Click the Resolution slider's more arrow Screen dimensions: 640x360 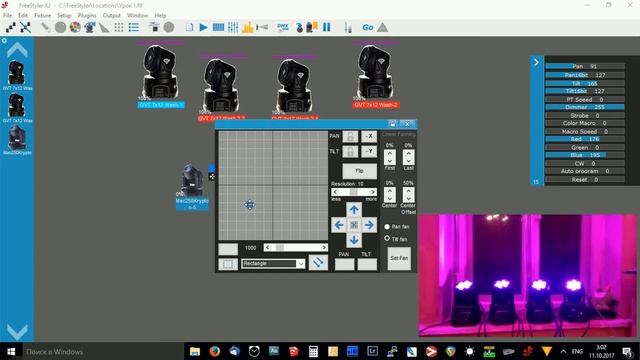(x=373, y=192)
